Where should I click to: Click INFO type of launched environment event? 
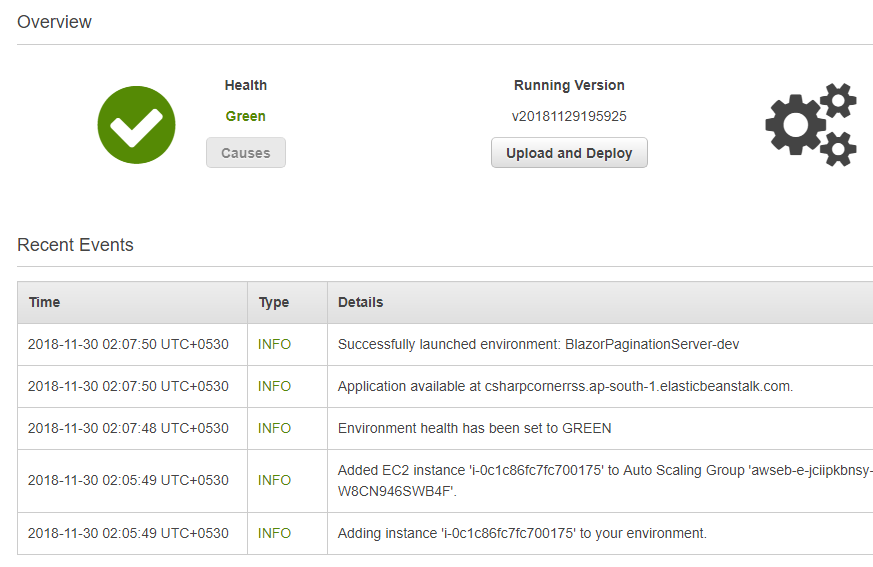point(274,344)
